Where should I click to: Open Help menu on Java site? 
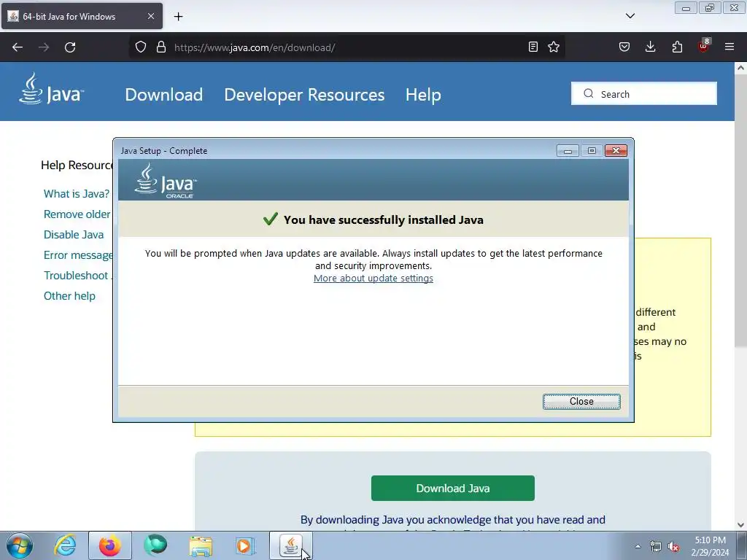coord(423,95)
